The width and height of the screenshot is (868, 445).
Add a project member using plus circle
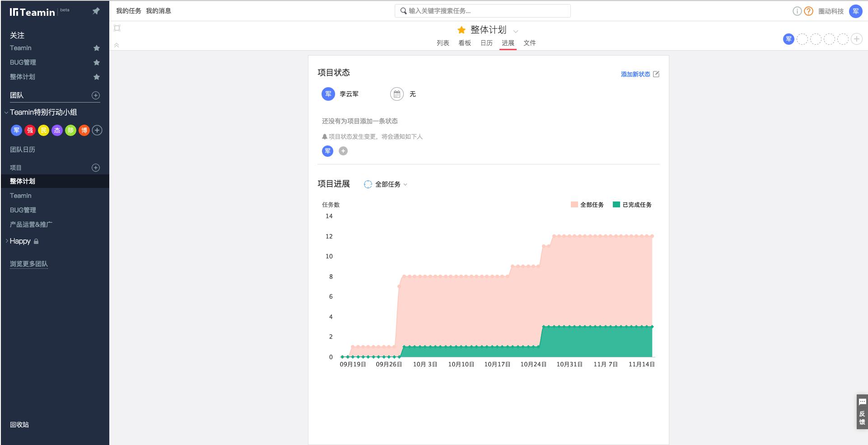pos(856,39)
